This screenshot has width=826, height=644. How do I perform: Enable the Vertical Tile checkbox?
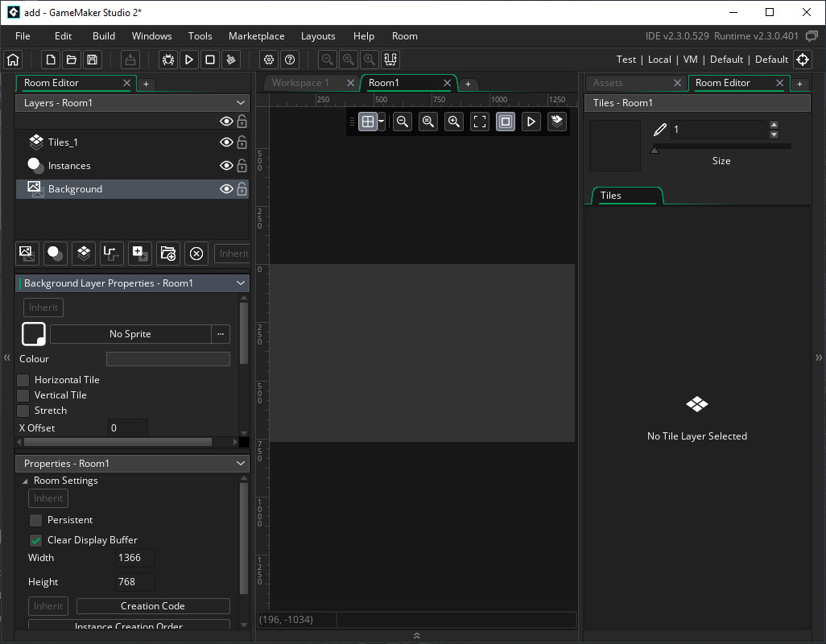click(23, 395)
